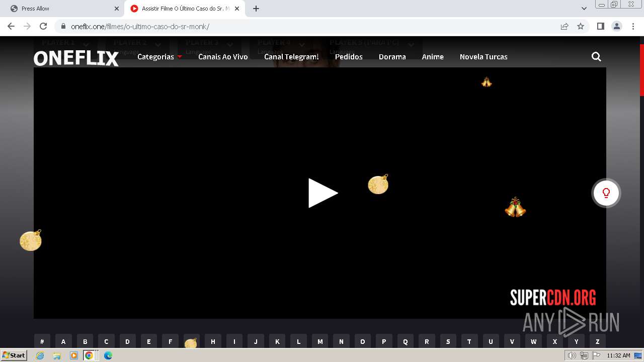Switch to the Press Allow tab
The image size is (644, 362).
coord(62,9)
